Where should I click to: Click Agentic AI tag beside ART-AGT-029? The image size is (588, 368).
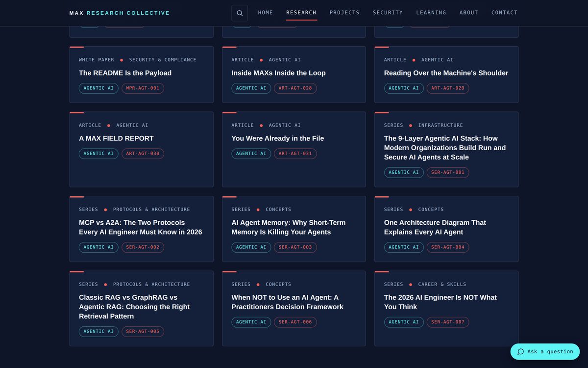(x=404, y=88)
